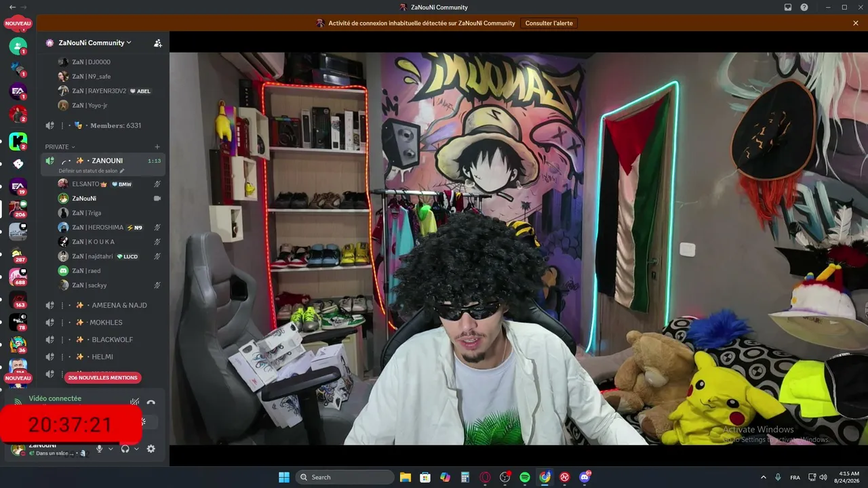Click the FRA language indicator

pos(795,477)
